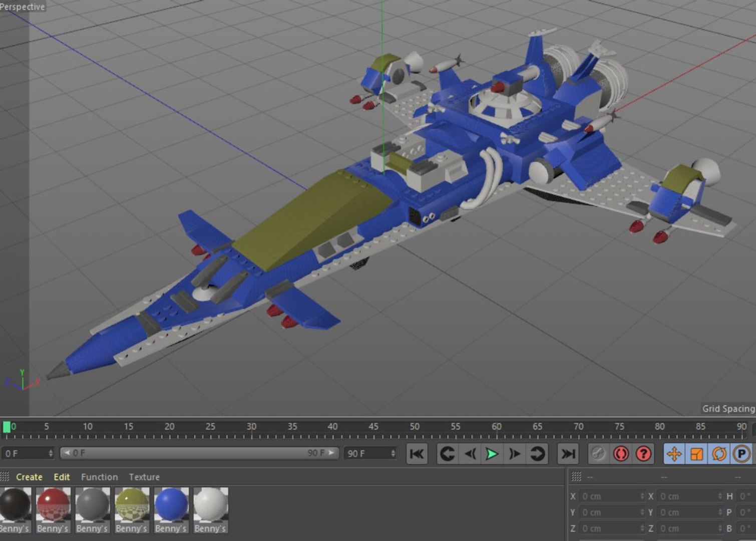The image size is (756, 541).
Task: Select the black Benny's material sphere
Action: [15, 505]
